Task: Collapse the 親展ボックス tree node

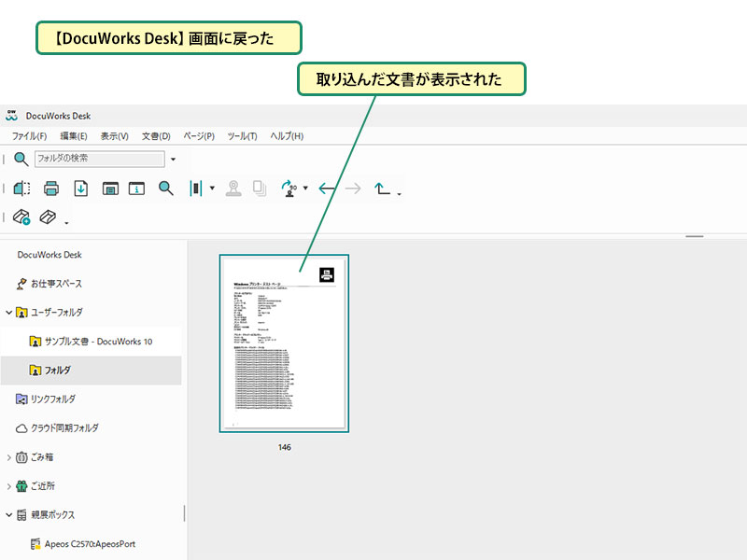Action: 9,515
